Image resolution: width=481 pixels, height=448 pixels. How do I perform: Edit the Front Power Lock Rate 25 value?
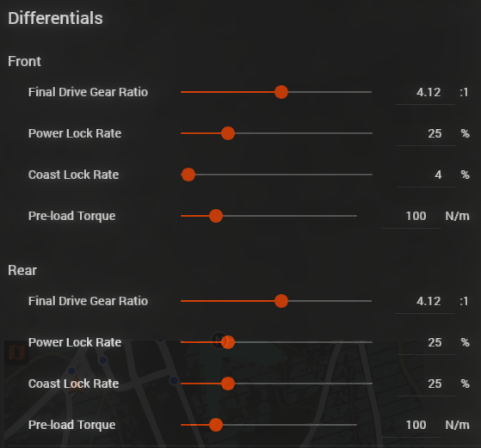tap(427, 133)
